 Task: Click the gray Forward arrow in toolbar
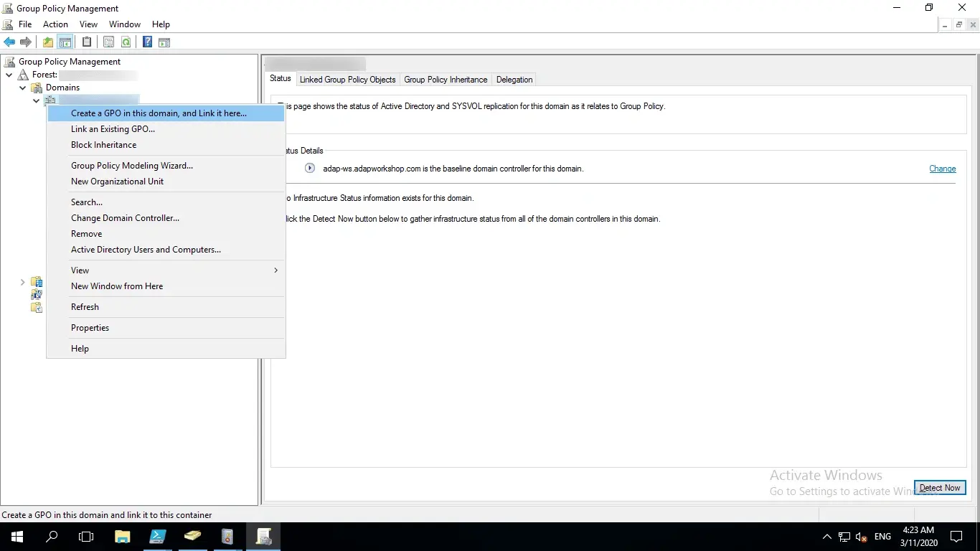click(x=26, y=42)
